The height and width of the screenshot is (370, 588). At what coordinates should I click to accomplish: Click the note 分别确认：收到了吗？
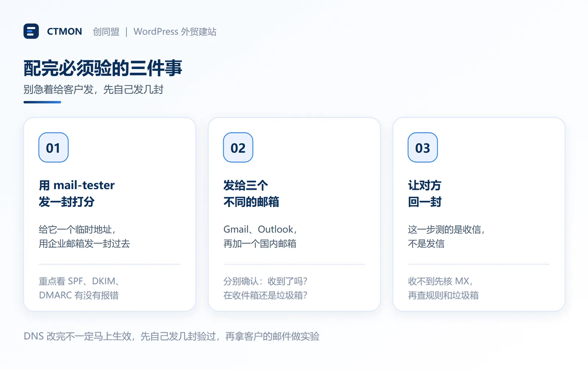point(265,281)
